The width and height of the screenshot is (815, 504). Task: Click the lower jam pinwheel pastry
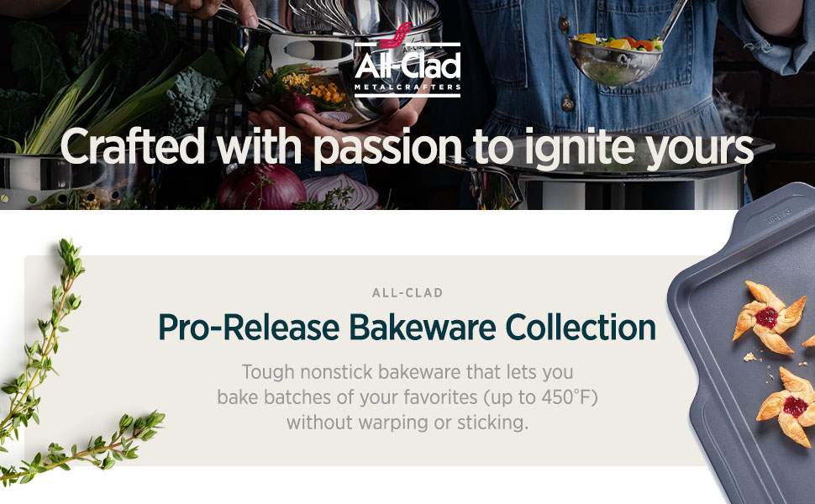[787, 407]
